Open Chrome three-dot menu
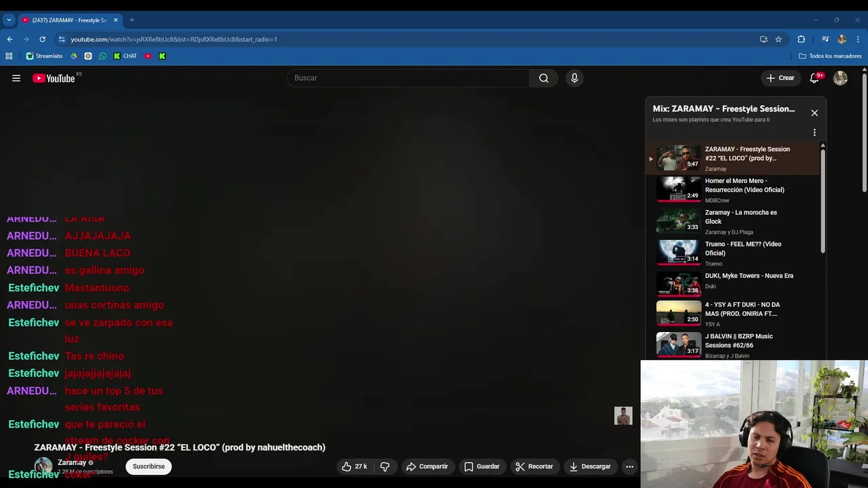Screen dimensions: 868x488 [x=858, y=39]
